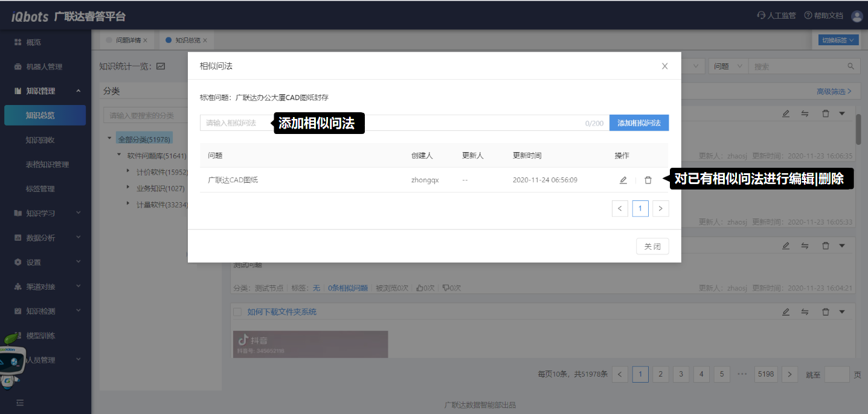Click the sidebar collapse icon at bottom
868x414 pixels.
(20, 403)
